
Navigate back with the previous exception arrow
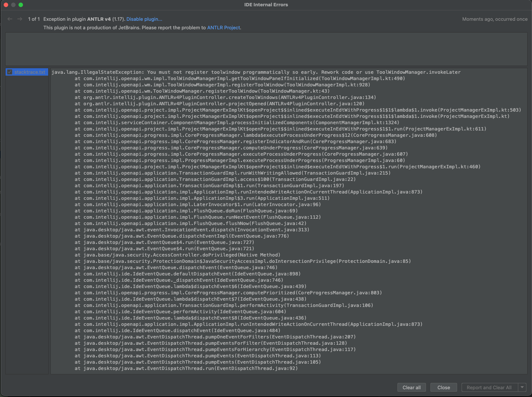click(x=10, y=19)
